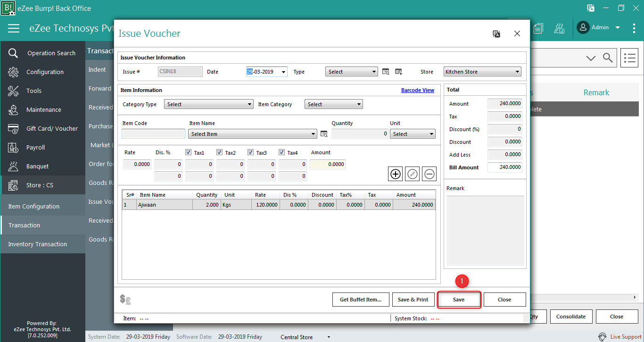Expand the Admin account dropdown arrow
644x342 pixels.
[x=618, y=28]
